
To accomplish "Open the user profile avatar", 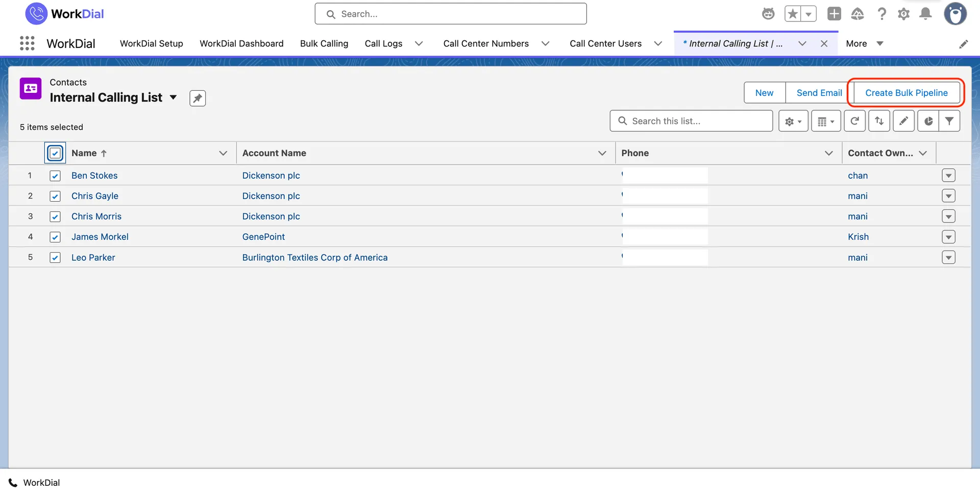I will 955,14.
